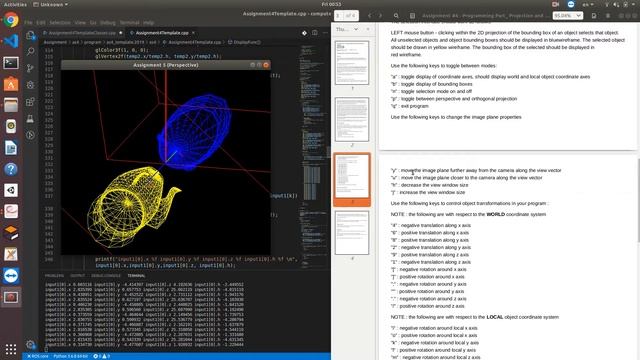The height and width of the screenshot is (360, 640).
Task: Click Search icon in PDF viewer
Action: (396, 16)
